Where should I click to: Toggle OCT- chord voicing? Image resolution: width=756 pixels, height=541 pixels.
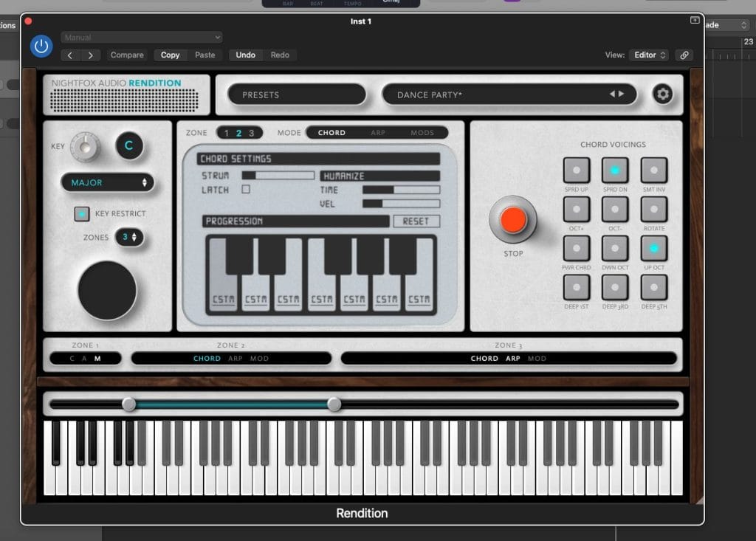[615, 210]
